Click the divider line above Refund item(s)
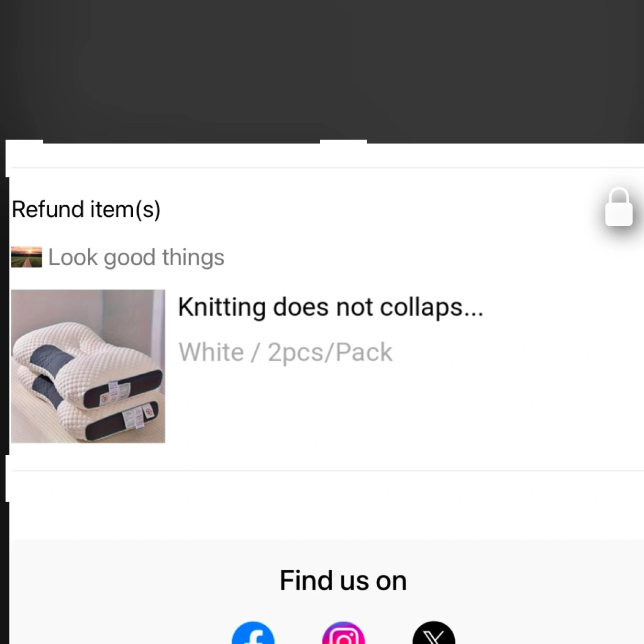This screenshot has width=644, height=644. coord(326,168)
